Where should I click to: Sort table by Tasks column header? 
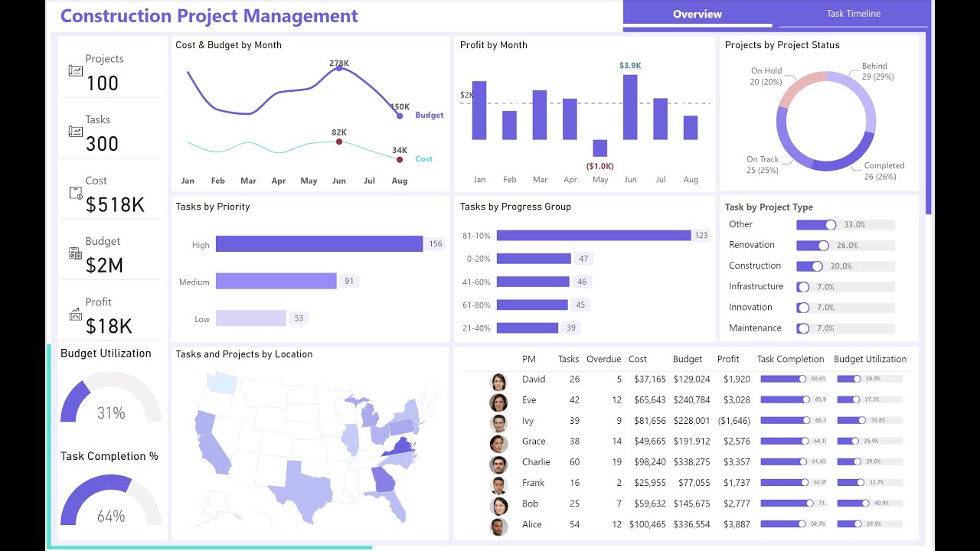[x=569, y=359]
